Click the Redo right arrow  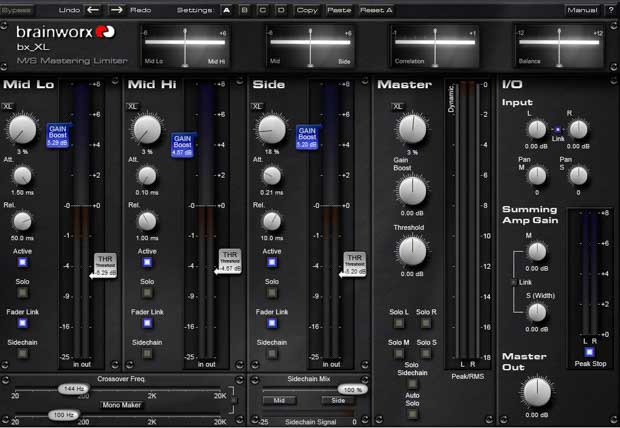tap(116, 9)
